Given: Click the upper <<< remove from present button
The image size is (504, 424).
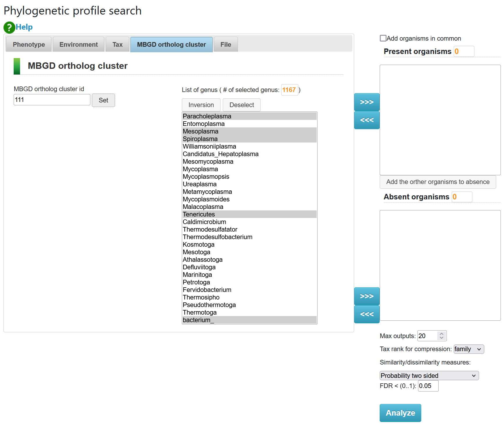Looking at the screenshot, I should pos(367,120).
